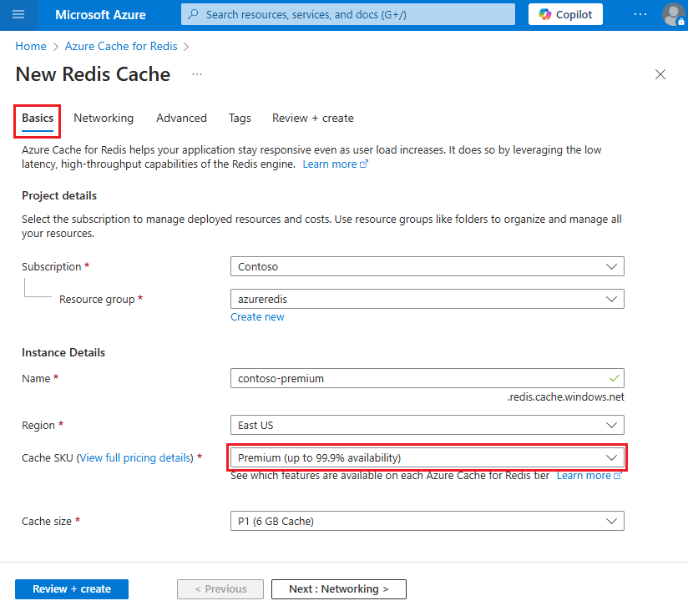Click the Review + create button
Image resolution: width=688 pixels, height=616 pixels.
point(71,588)
